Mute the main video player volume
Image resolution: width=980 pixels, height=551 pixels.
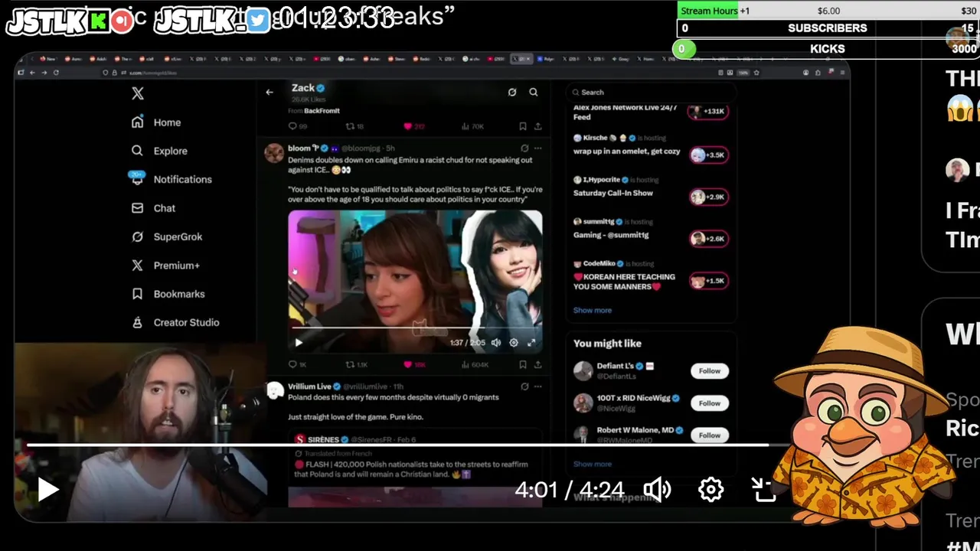tap(658, 490)
